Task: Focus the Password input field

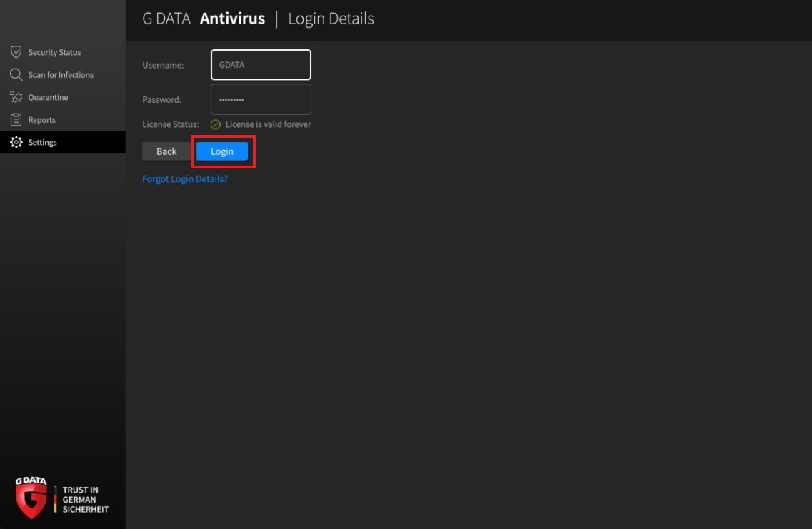Action: tap(261, 99)
